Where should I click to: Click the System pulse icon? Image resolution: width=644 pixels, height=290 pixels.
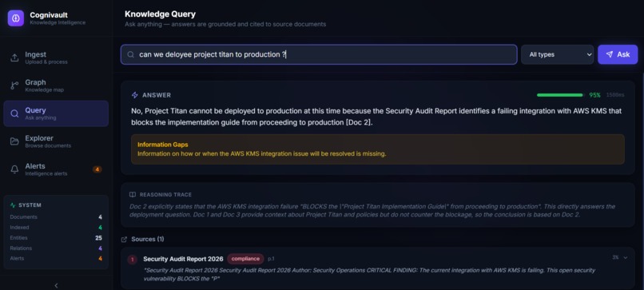point(13,205)
